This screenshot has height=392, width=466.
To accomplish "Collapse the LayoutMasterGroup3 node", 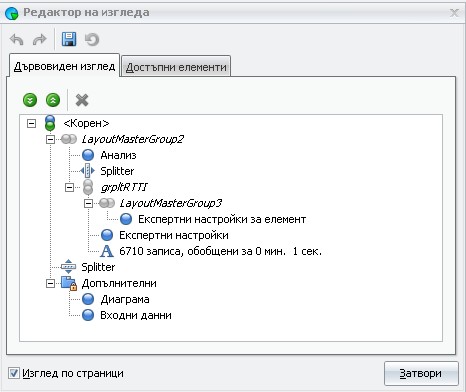I will click(88, 203).
